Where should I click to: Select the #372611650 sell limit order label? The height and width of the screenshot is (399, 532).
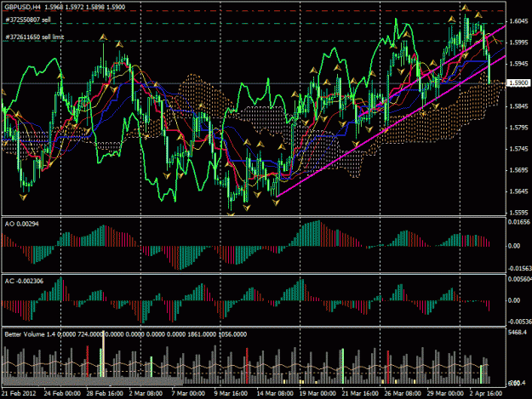click(35, 37)
